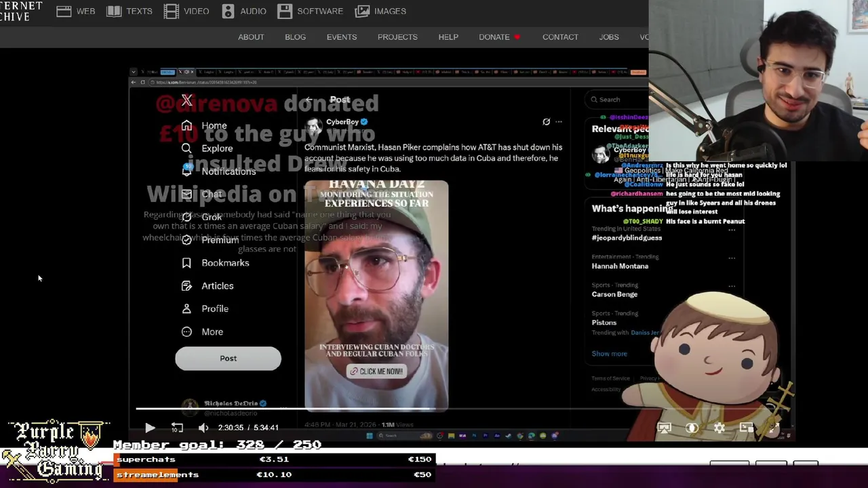The height and width of the screenshot is (488, 868).
Task: Toggle the player contrast/theater mode icon
Action: pos(692,428)
